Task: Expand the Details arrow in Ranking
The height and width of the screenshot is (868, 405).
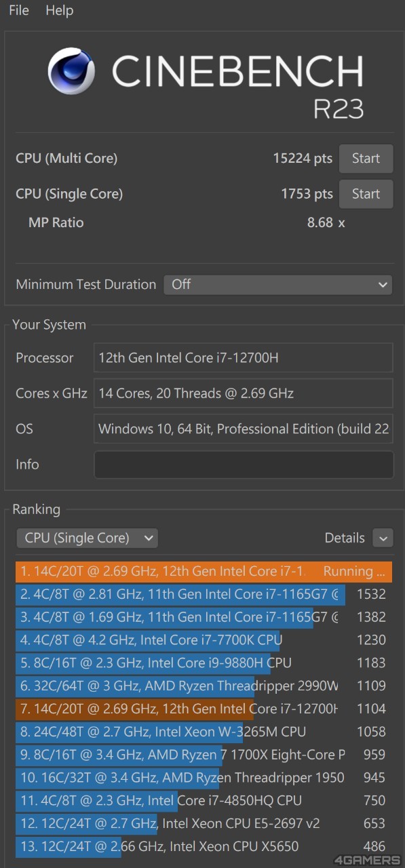Action: [383, 538]
